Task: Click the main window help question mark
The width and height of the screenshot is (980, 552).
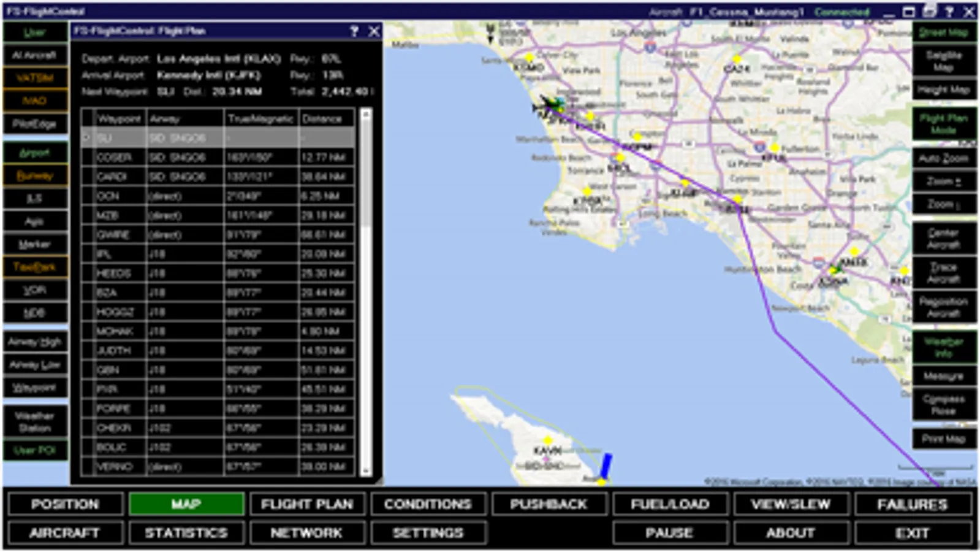Action: pyautogui.click(x=949, y=12)
